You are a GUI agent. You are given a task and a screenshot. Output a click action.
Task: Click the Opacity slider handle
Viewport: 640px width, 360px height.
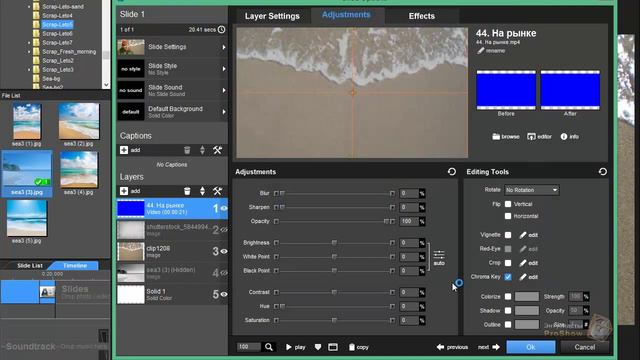(x=386, y=221)
